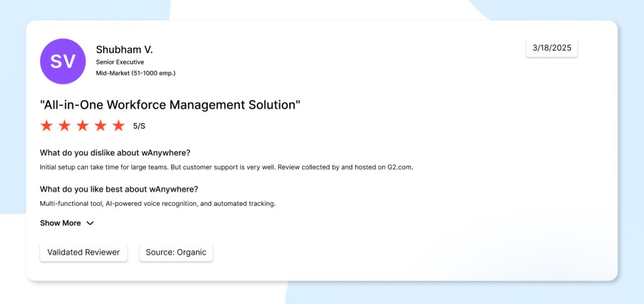Select the second rating star
The height and width of the screenshot is (304, 644).
pos(64,126)
